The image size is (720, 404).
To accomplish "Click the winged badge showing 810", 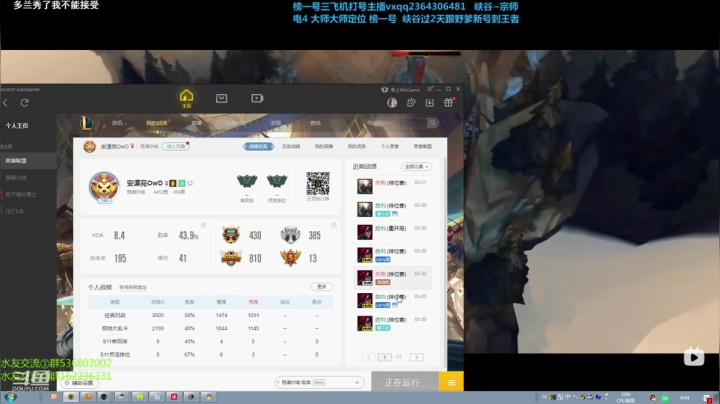I will [231, 258].
